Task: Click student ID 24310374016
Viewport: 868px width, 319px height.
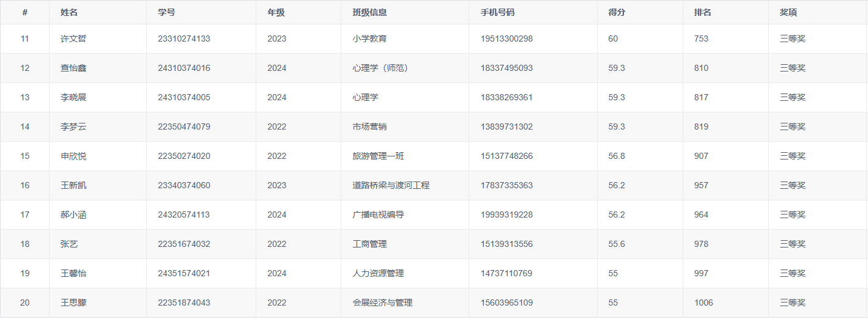Action: 184,68
